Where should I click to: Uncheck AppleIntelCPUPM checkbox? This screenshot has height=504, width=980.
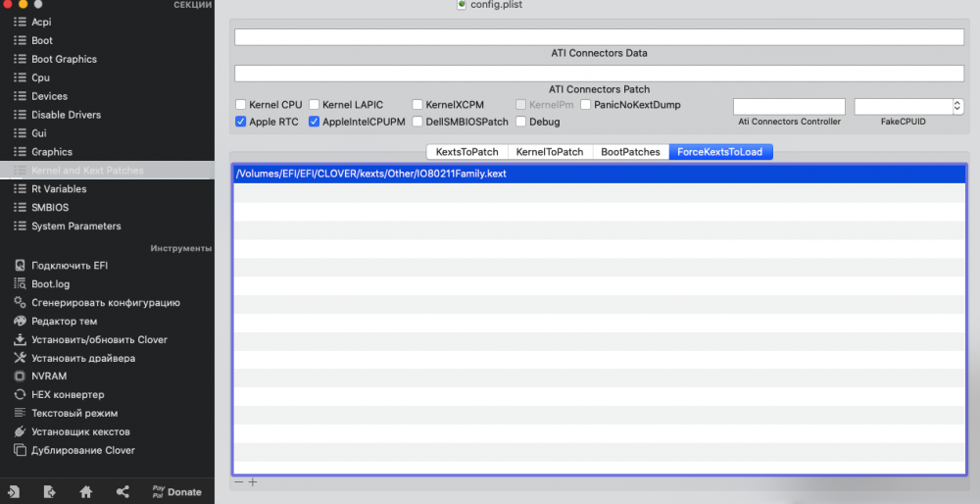(x=314, y=122)
